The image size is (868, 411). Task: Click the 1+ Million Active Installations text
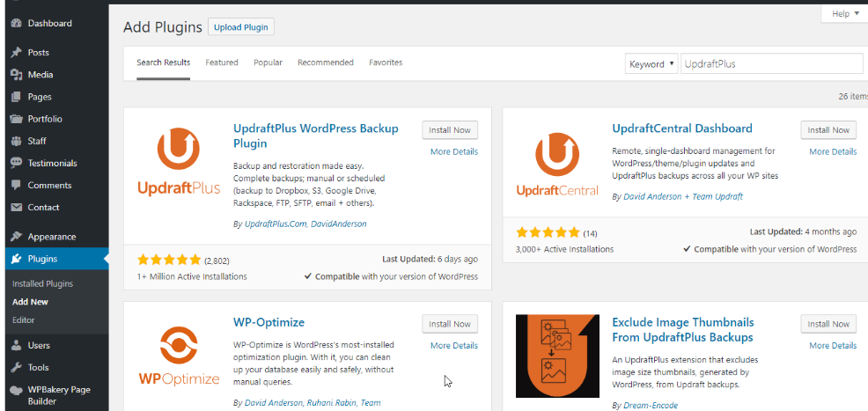[192, 276]
